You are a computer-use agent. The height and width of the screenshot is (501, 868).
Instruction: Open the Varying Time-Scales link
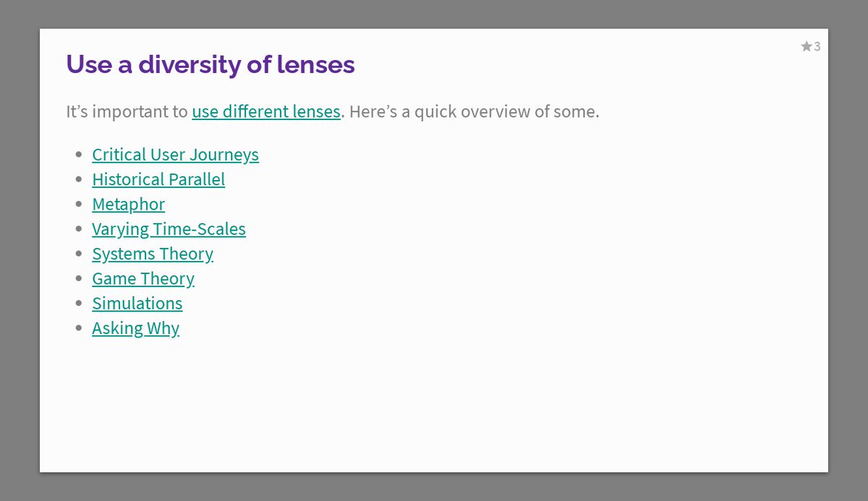[x=169, y=229]
